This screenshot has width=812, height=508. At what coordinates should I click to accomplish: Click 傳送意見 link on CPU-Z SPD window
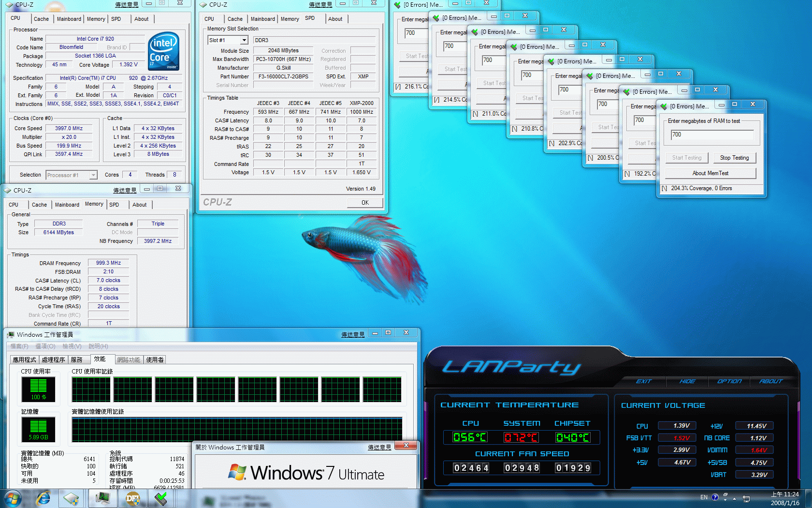[x=320, y=5]
